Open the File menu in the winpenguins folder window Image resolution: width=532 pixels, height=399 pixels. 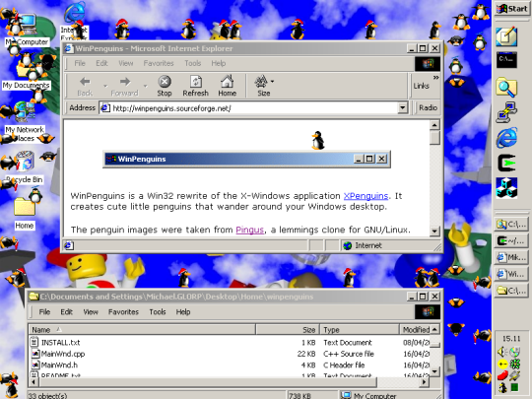[x=44, y=311]
